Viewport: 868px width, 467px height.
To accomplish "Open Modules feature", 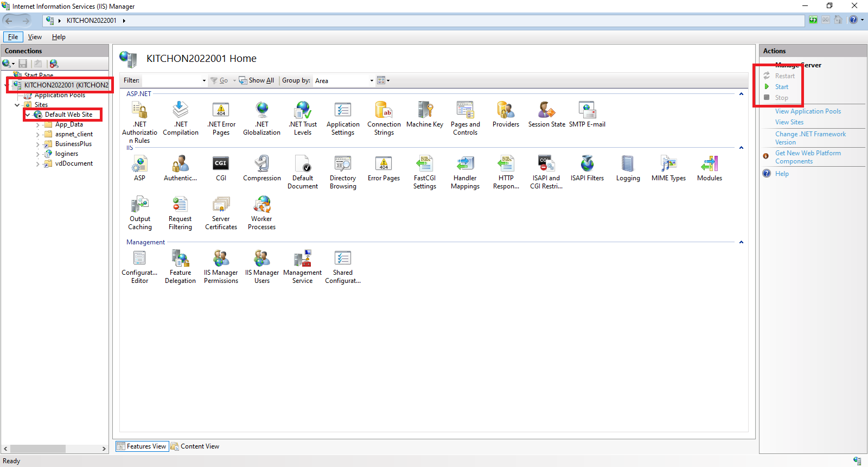I will coord(710,168).
